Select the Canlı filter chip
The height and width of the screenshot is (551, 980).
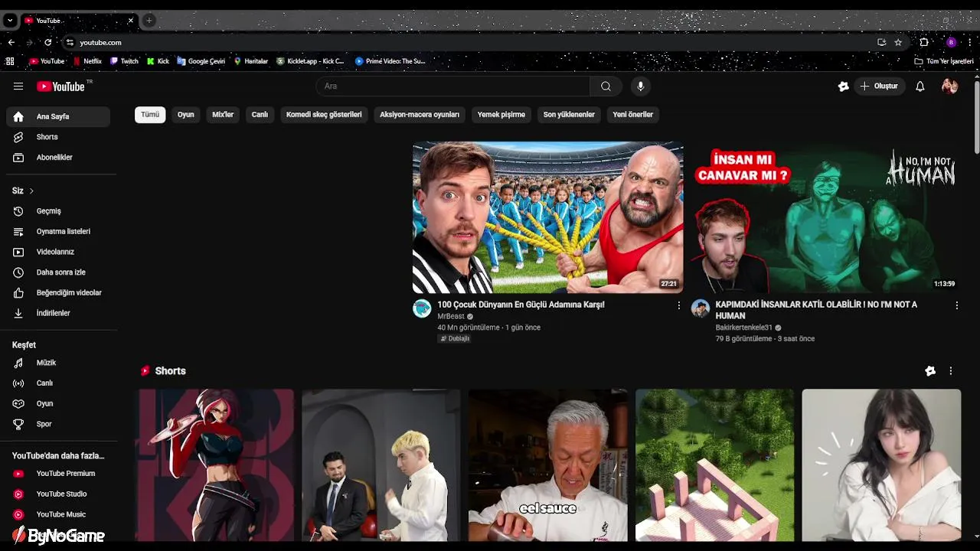coord(260,115)
